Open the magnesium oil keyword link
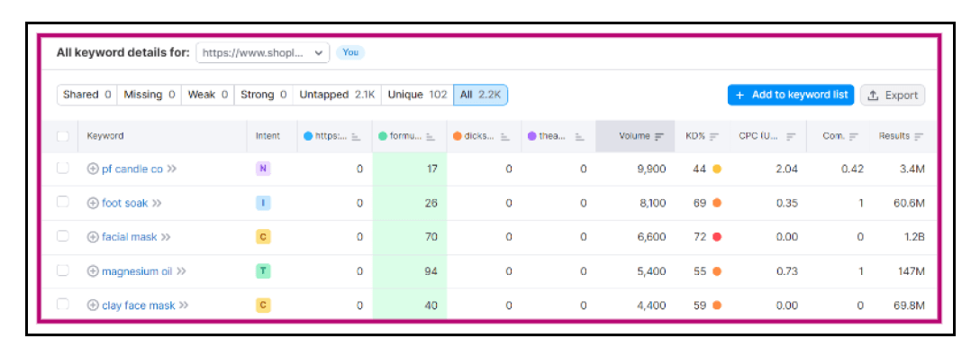Screen dimensions: 980x357 (x=137, y=271)
